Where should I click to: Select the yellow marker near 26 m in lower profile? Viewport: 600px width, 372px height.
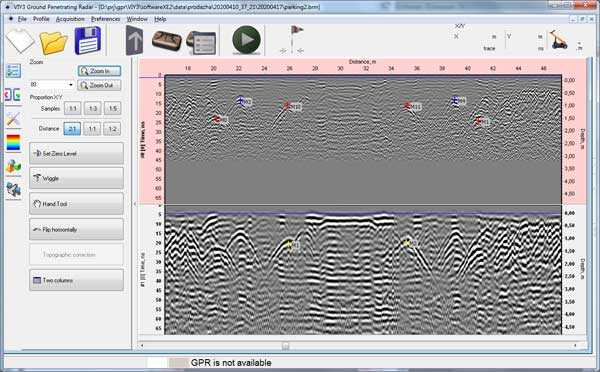pyautogui.click(x=289, y=244)
